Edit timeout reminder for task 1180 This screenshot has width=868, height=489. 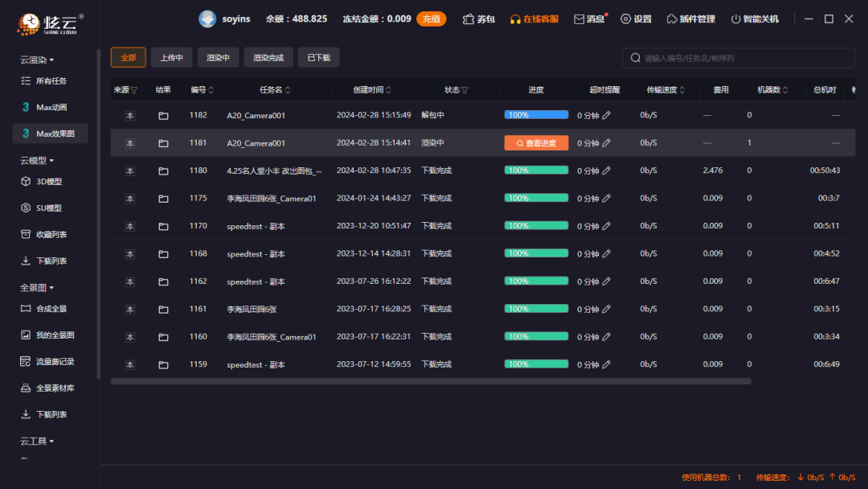point(607,171)
